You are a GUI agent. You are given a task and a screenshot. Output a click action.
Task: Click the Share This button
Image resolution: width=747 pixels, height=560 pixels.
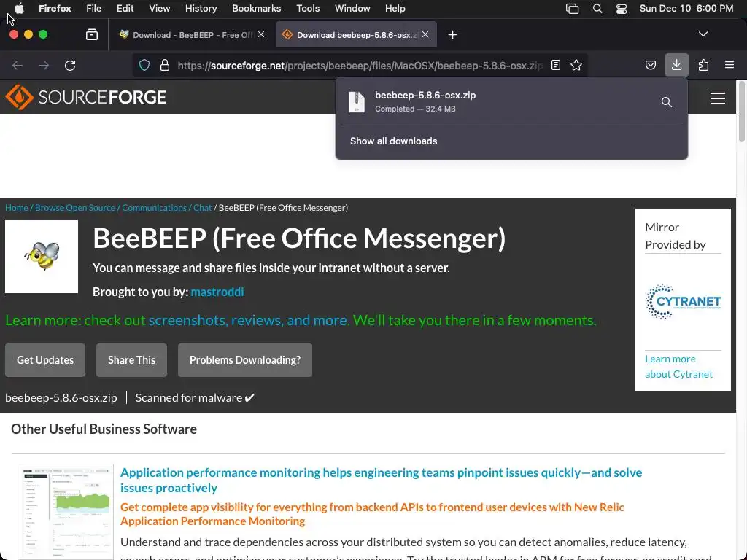131,360
